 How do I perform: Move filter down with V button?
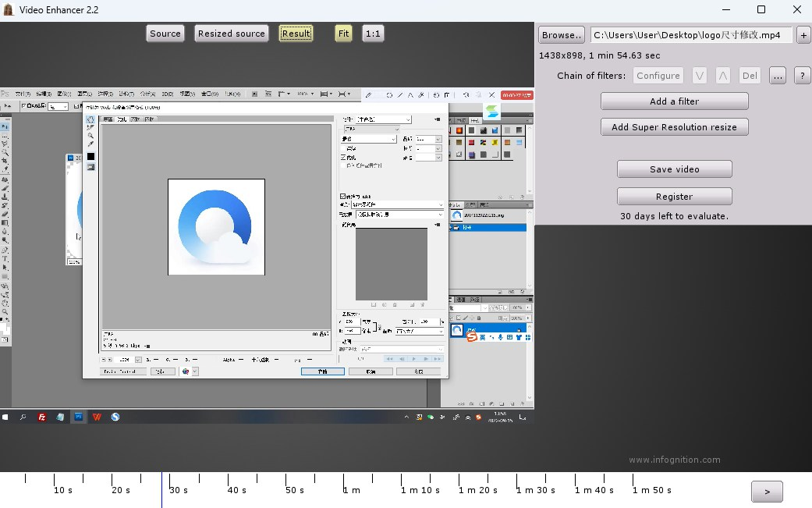(700, 76)
